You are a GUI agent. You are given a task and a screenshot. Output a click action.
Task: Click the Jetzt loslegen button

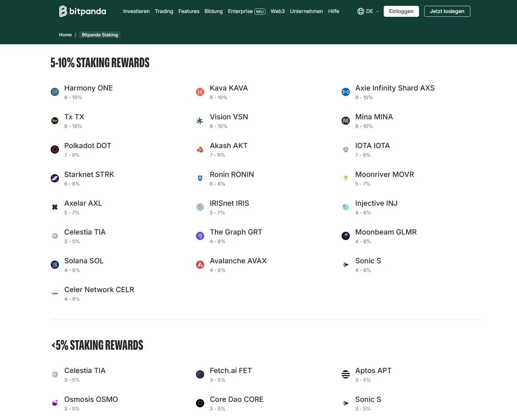[x=447, y=11]
